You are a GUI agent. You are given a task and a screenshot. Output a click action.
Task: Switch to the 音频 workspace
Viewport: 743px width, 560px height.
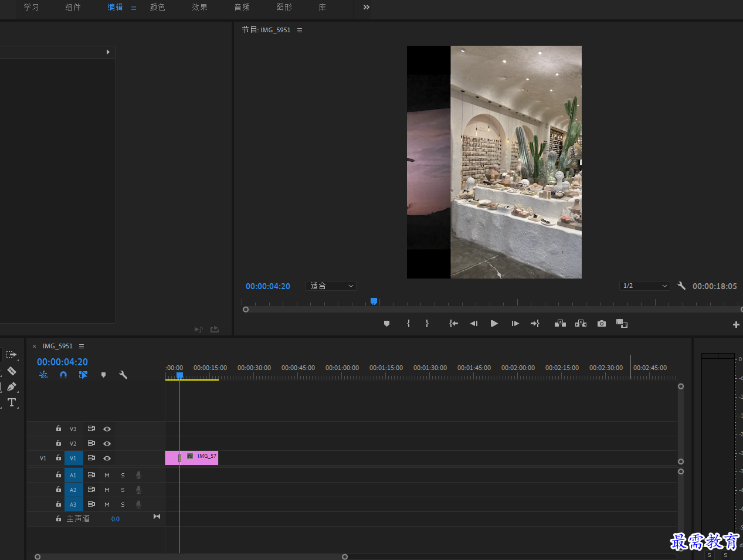click(242, 7)
